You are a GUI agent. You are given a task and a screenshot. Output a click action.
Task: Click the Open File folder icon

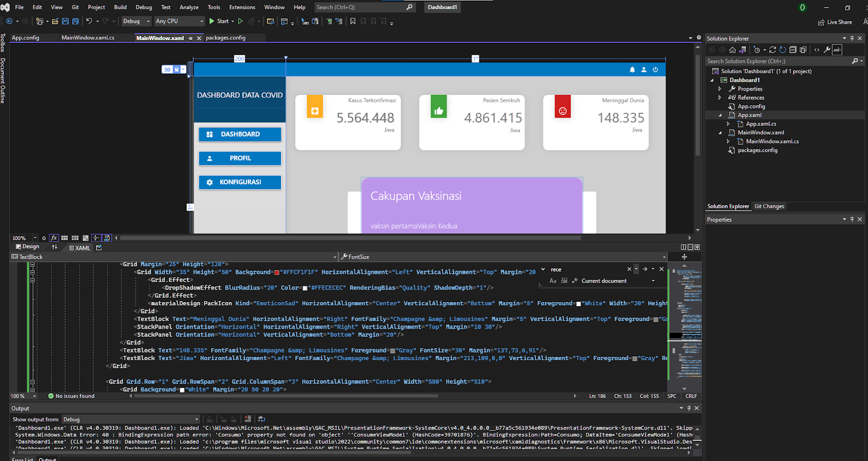tap(55, 21)
